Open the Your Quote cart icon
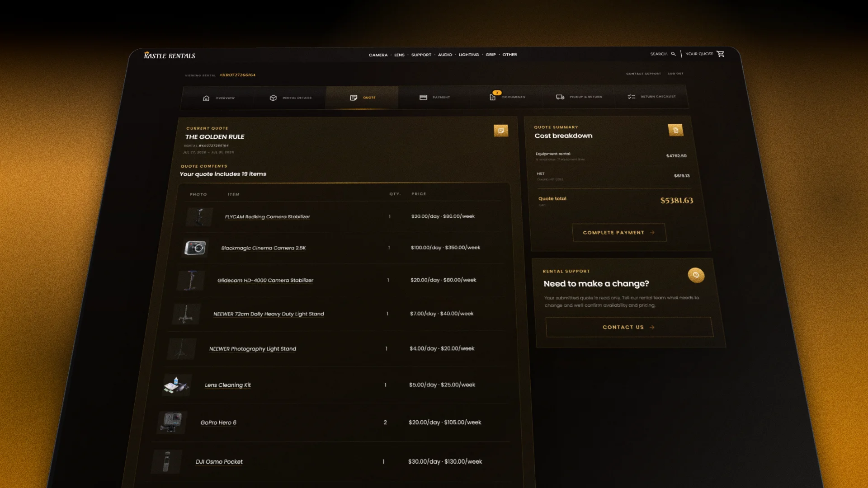 [721, 54]
